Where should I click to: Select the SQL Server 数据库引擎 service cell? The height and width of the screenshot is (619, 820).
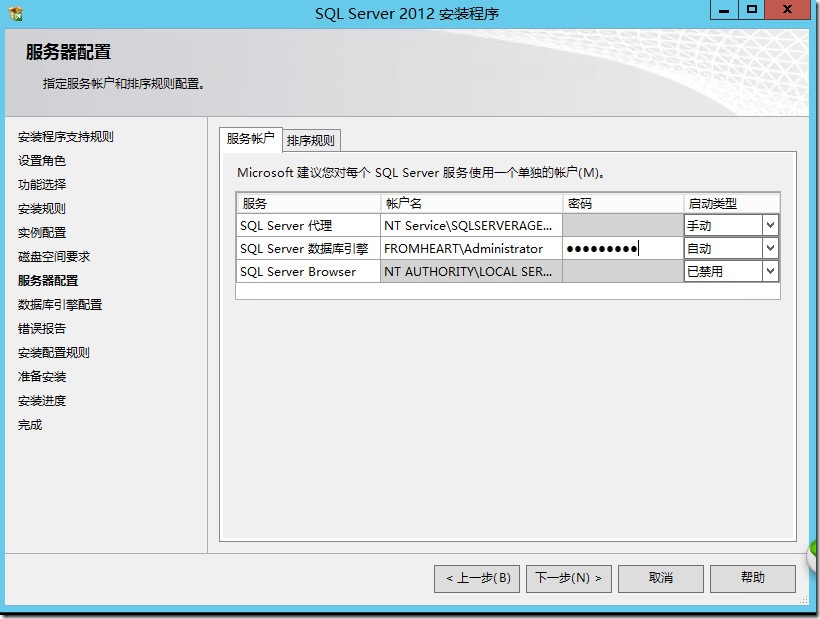tap(308, 248)
